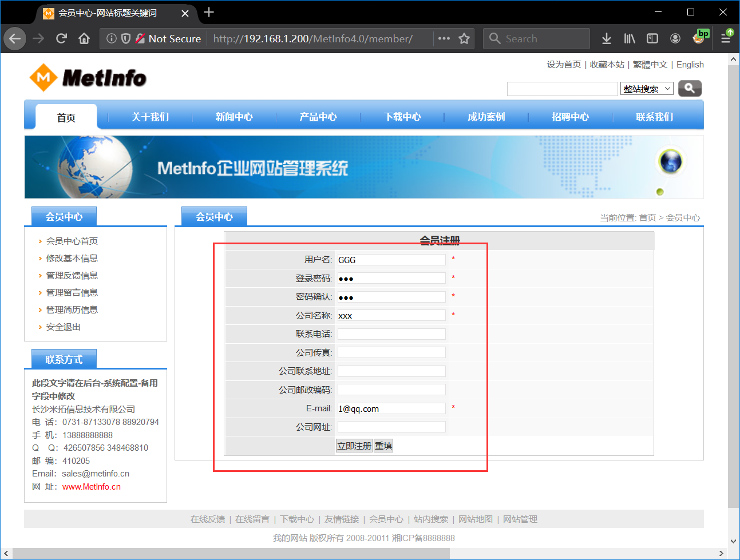Click the 重填 reset button
Viewport: 740px width, 560px height.
click(383, 446)
